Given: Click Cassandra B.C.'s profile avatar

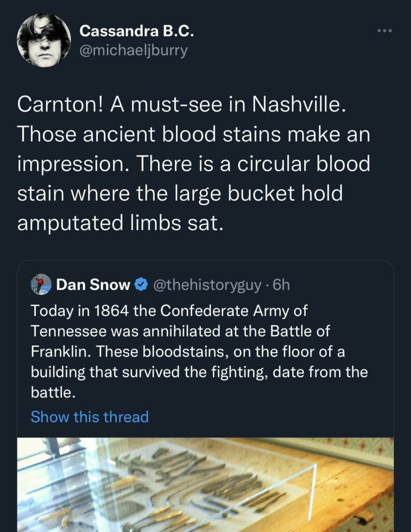Looking at the screenshot, I should coord(44,41).
